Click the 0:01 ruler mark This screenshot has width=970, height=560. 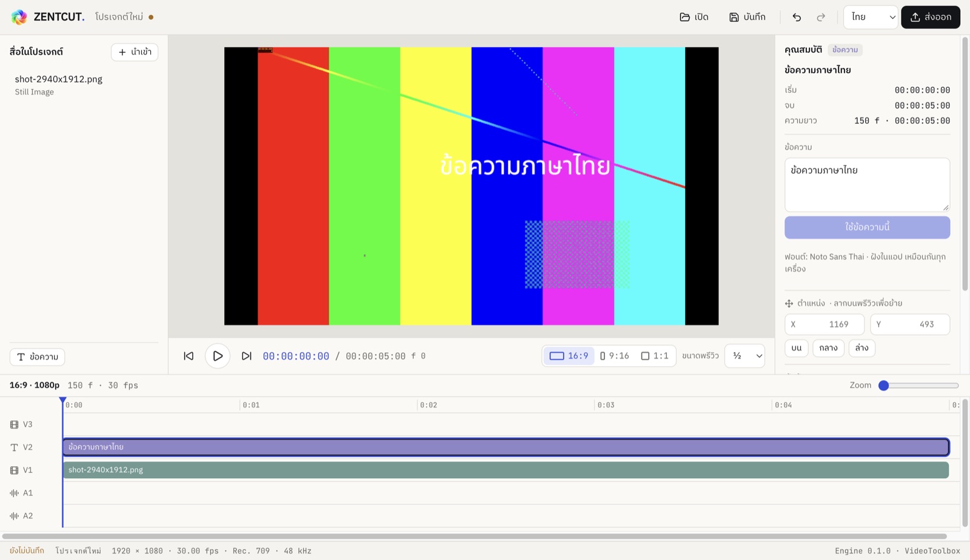pyautogui.click(x=251, y=405)
